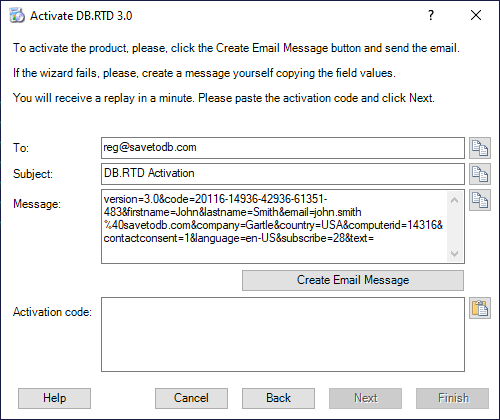The height and width of the screenshot is (420, 500).
Task: Click into the To field reg@savetodb.com
Action: click(x=283, y=148)
